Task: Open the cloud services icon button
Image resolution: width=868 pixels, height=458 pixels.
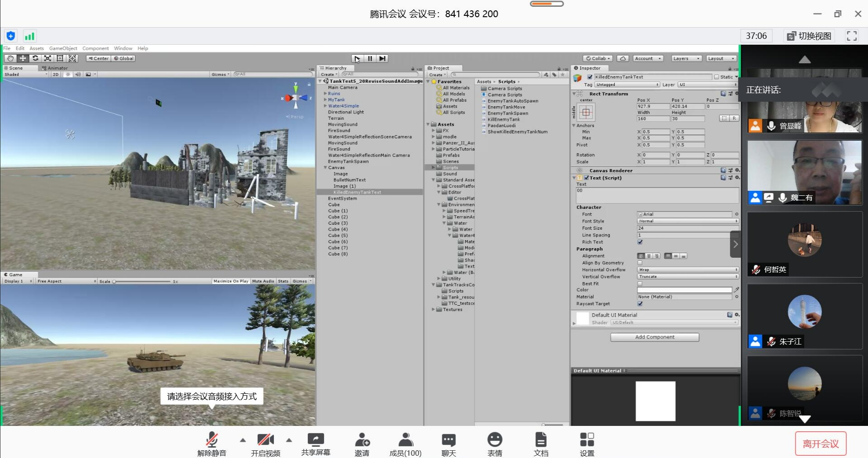Action: coord(623,58)
